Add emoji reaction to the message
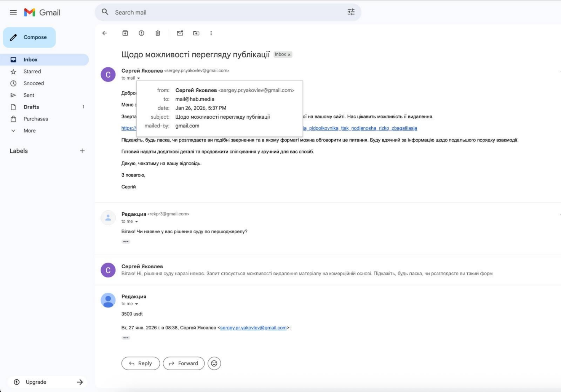 [x=214, y=363]
